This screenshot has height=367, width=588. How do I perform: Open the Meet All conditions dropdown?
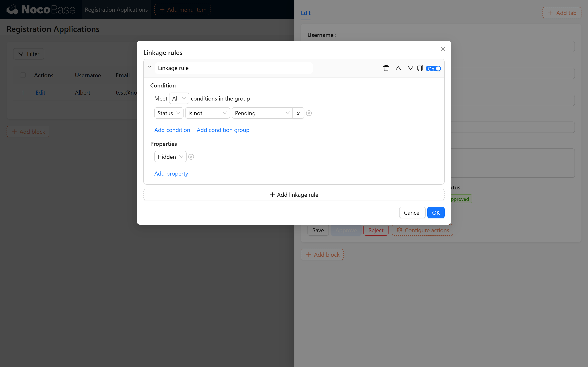click(x=179, y=98)
